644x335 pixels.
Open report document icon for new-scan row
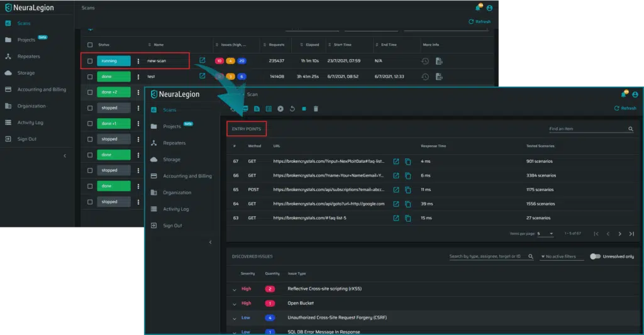(439, 61)
